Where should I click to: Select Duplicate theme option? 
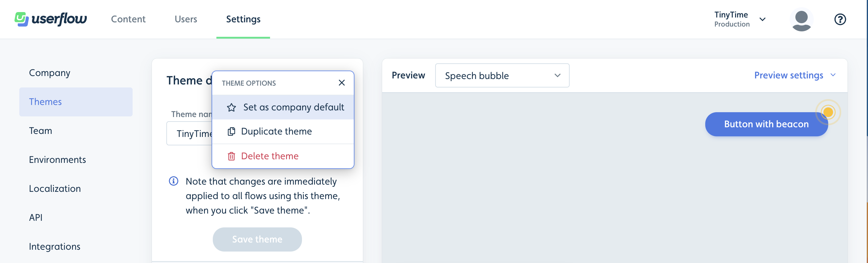pos(283,131)
